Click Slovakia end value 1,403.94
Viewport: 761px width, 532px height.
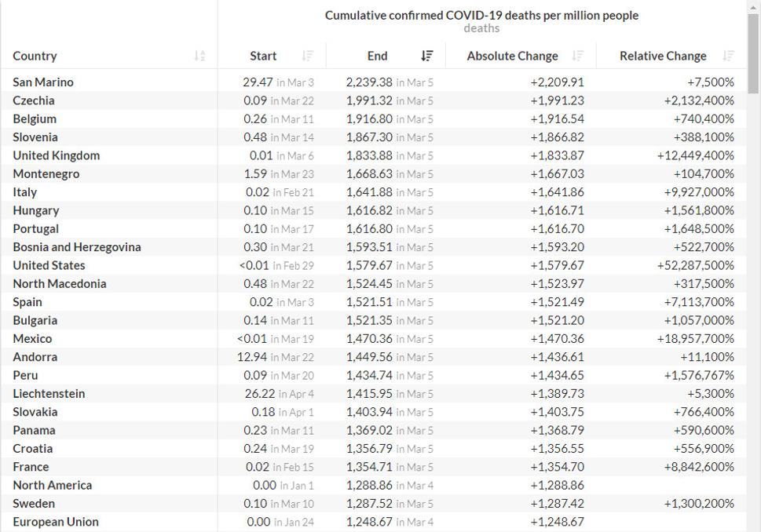[x=369, y=412]
